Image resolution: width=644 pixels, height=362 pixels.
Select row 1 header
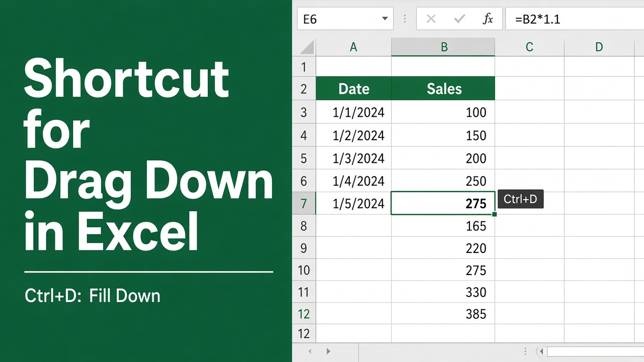click(x=304, y=67)
